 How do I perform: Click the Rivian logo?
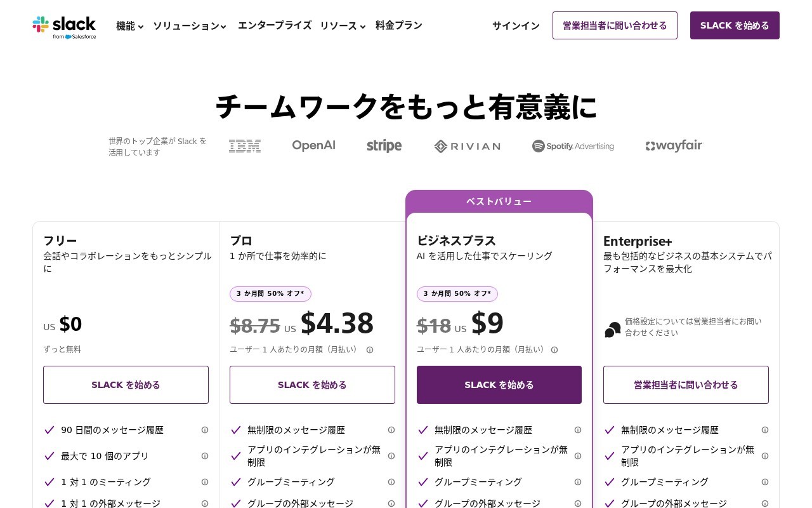(467, 147)
